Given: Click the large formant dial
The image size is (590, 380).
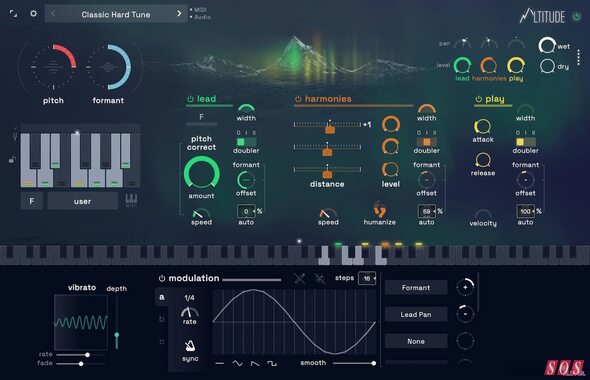Looking at the screenshot, I should tap(108, 67).
